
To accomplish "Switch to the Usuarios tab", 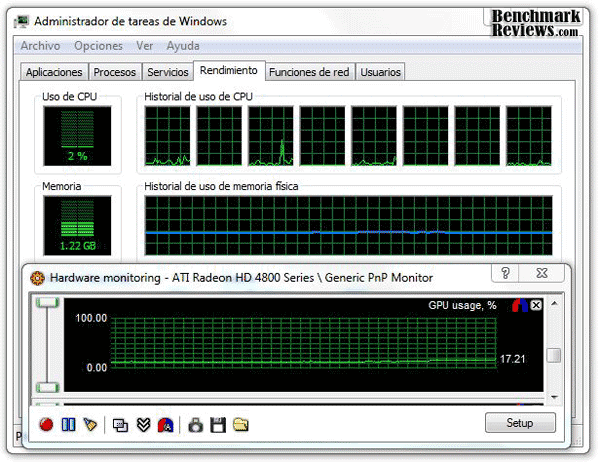I will (380, 72).
